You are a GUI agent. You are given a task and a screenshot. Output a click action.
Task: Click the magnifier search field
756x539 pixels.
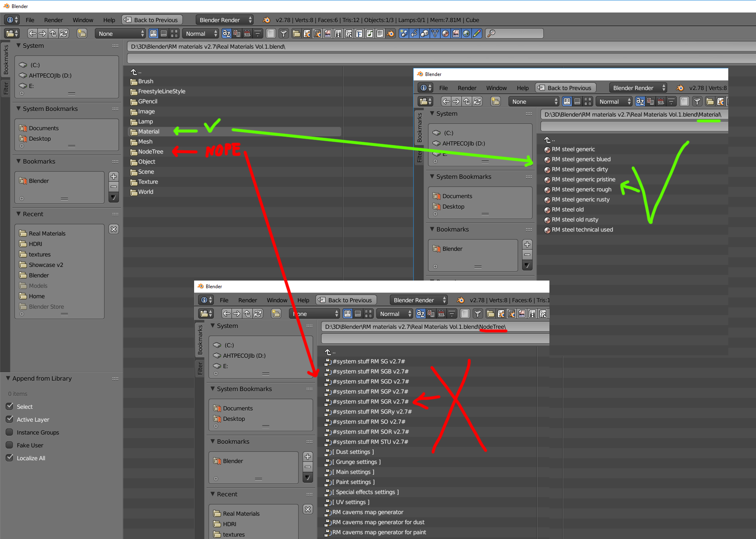(514, 34)
